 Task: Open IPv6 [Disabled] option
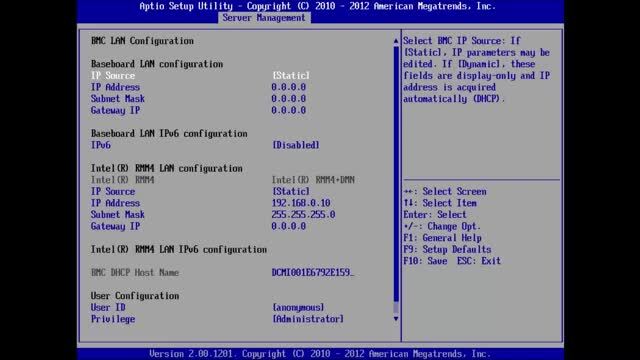click(296, 145)
